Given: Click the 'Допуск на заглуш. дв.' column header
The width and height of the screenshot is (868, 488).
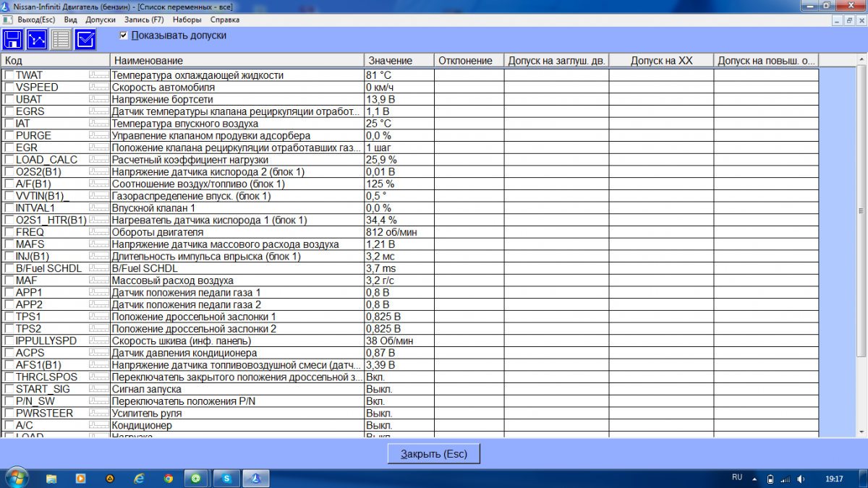Looking at the screenshot, I should pos(556,61).
